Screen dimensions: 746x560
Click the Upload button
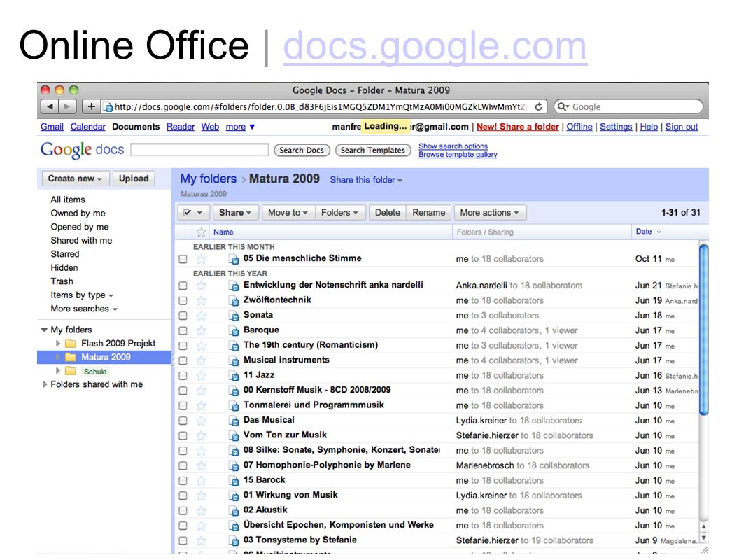click(x=134, y=178)
